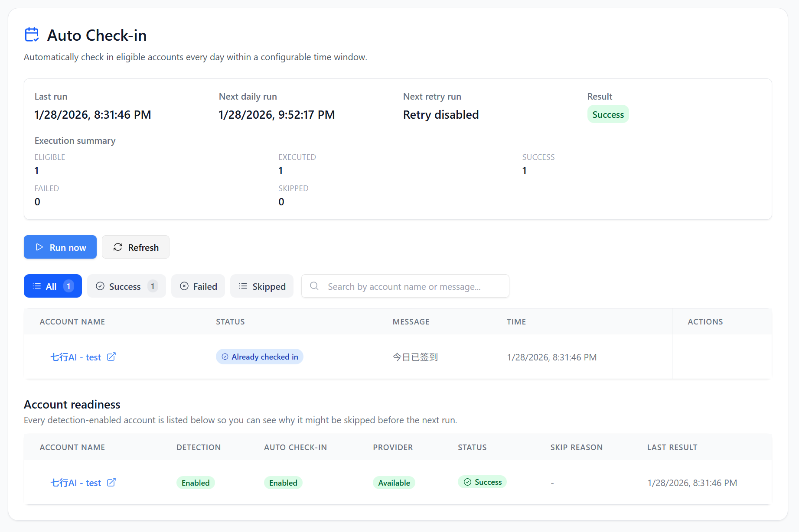Click the Available provider badge
The image size is (799, 532).
(x=394, y=483)
